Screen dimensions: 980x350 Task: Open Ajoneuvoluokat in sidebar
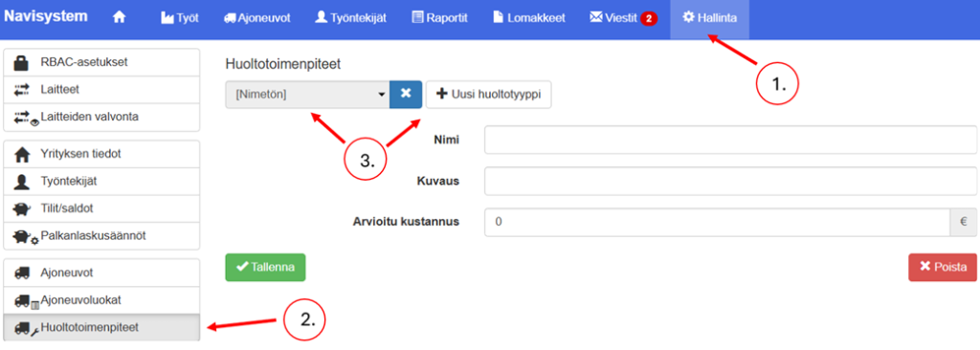click(101, 300)
